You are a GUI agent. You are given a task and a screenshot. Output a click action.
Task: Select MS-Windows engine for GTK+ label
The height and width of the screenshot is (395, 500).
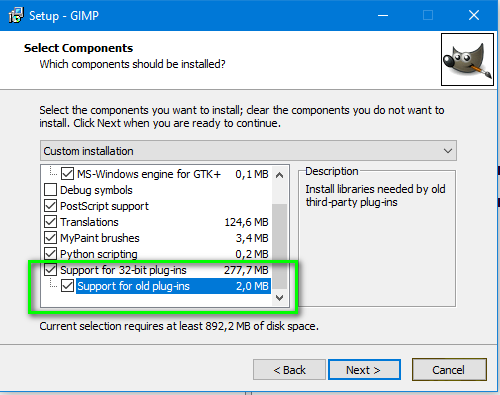[149, 174]
